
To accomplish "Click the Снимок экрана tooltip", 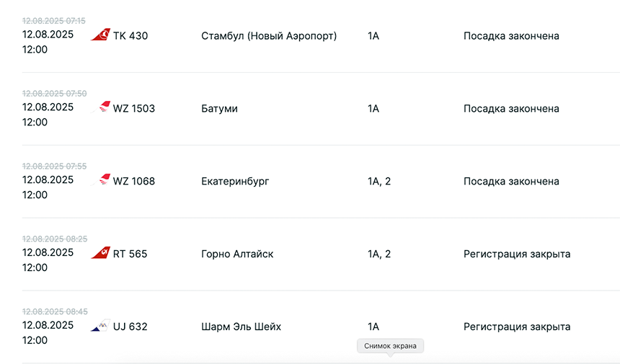I will click(x=390, y=346).
